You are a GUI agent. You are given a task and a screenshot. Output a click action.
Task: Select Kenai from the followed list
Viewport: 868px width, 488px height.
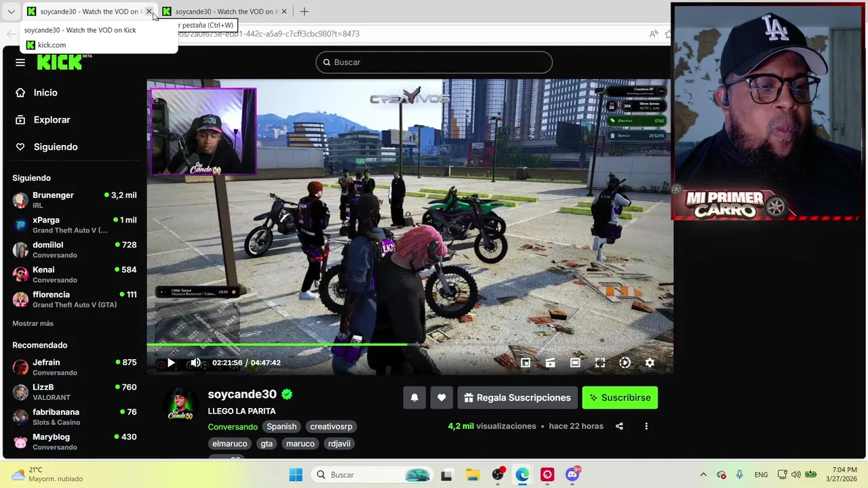click(x=75, y=274)
